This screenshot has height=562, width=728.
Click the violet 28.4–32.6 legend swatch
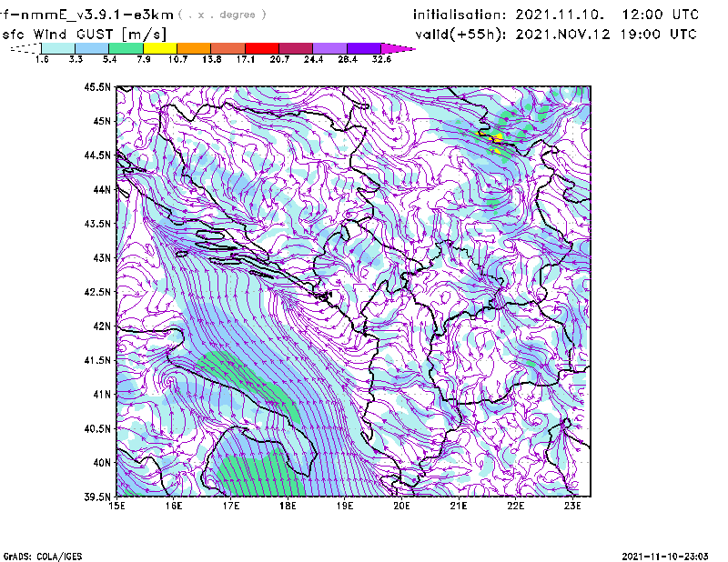click(x=364, y=48)
